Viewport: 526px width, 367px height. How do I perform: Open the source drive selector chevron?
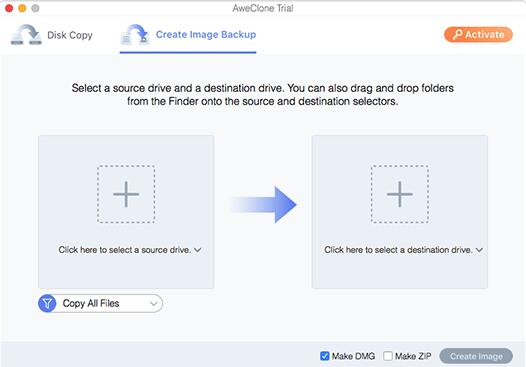[x=198, y=250]
